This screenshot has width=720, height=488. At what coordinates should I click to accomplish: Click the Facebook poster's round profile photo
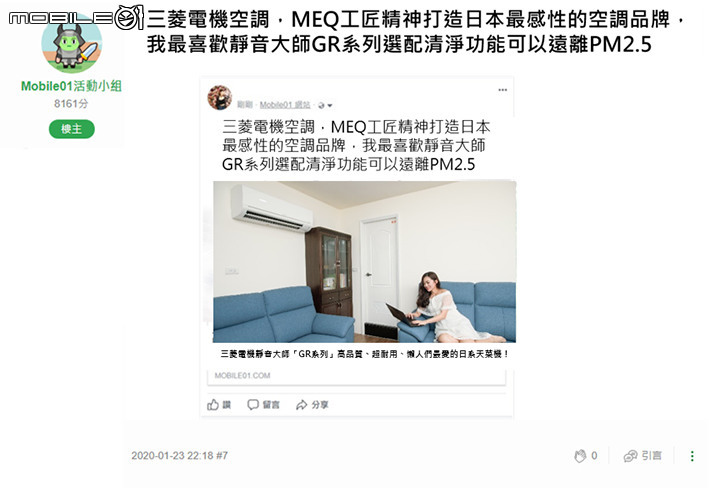pos(220,97)
